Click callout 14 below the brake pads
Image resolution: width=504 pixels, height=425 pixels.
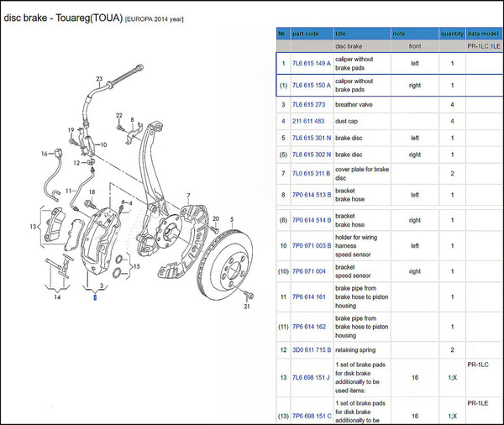pos(58,296)
